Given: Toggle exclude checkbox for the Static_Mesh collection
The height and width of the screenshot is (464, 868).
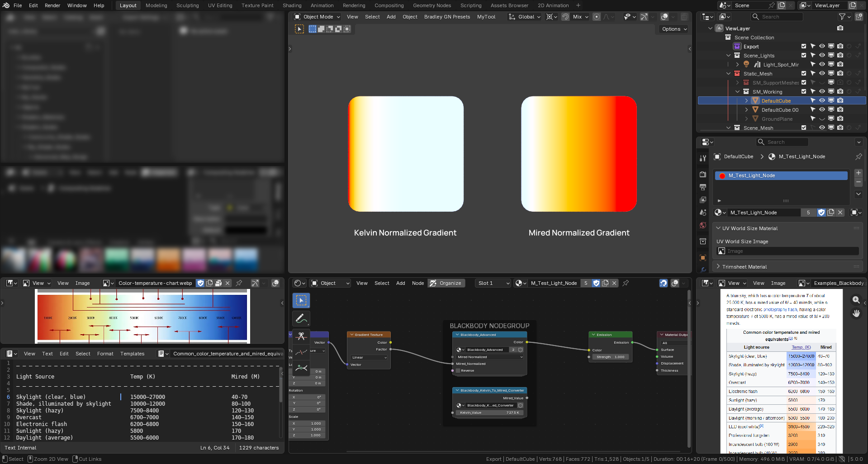Looking at the screenshot, I should (804, 73).
